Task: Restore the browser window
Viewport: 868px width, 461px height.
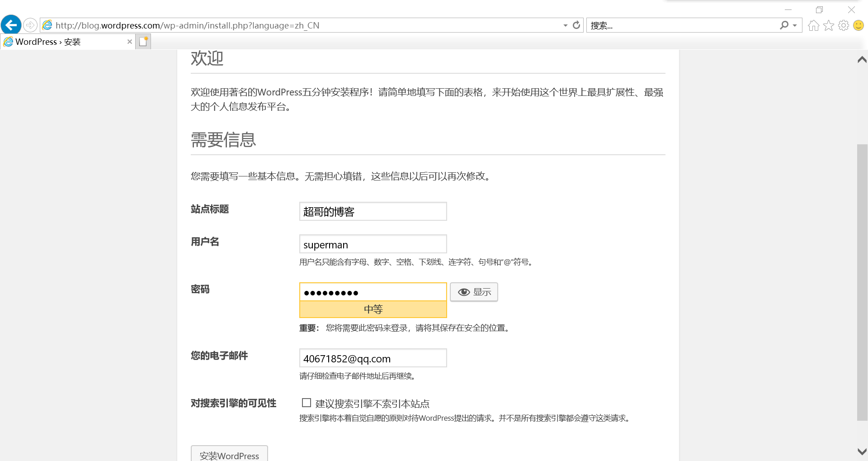Action: (819, 10)
